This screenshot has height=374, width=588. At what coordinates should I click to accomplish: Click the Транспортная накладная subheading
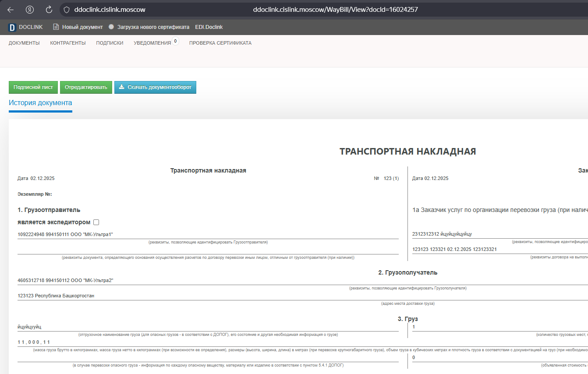[x=208, y=170]
